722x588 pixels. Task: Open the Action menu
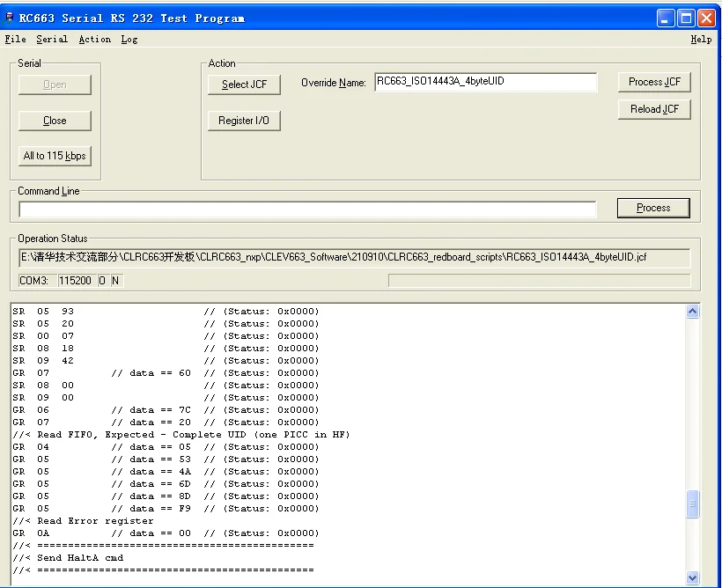[95, 40]
